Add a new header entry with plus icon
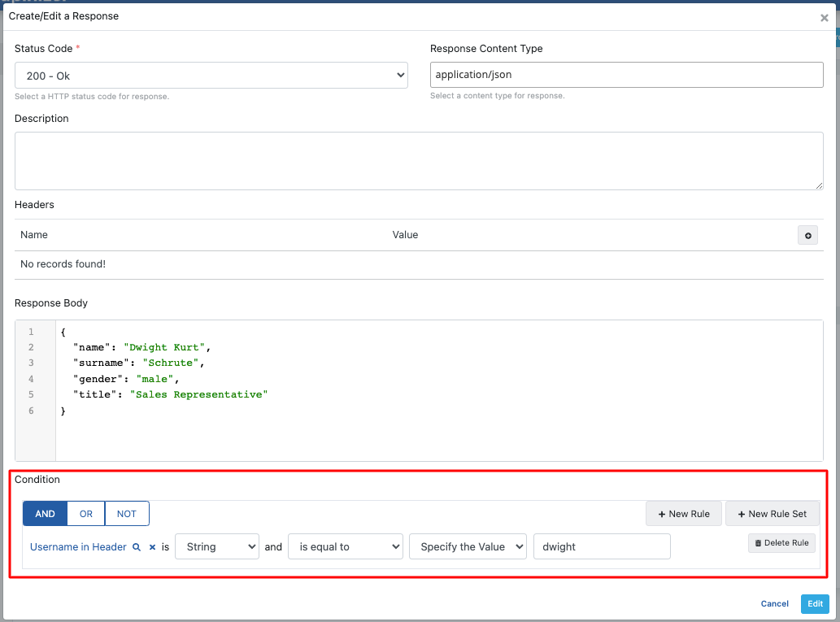The width and height of the screenshot is (840, 622). pyautogui.click(x=807, y=235)
